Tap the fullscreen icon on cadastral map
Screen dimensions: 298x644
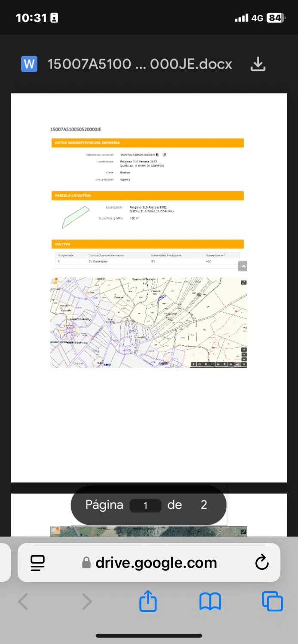pyautogui.click(x=244, y=282)
